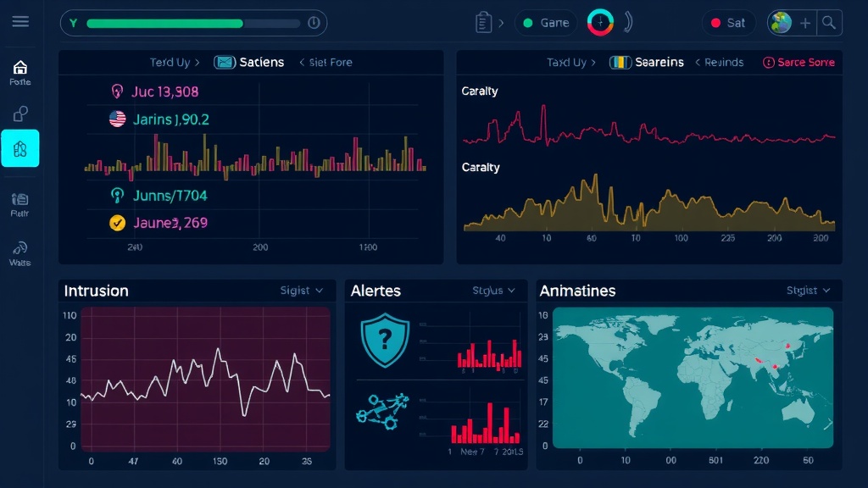Open the hamburger menu at top left

20,22
